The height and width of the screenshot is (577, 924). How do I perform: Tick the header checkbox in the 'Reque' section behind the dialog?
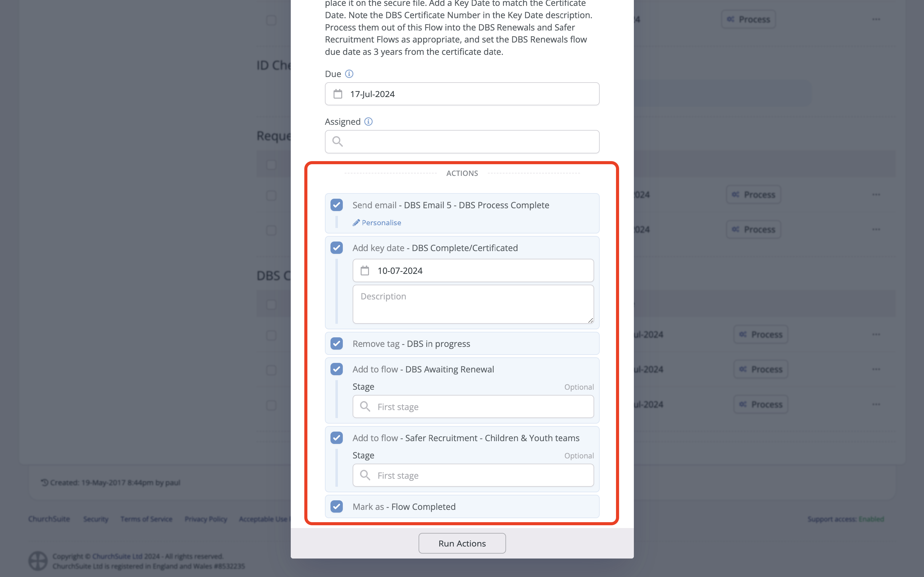271,165
